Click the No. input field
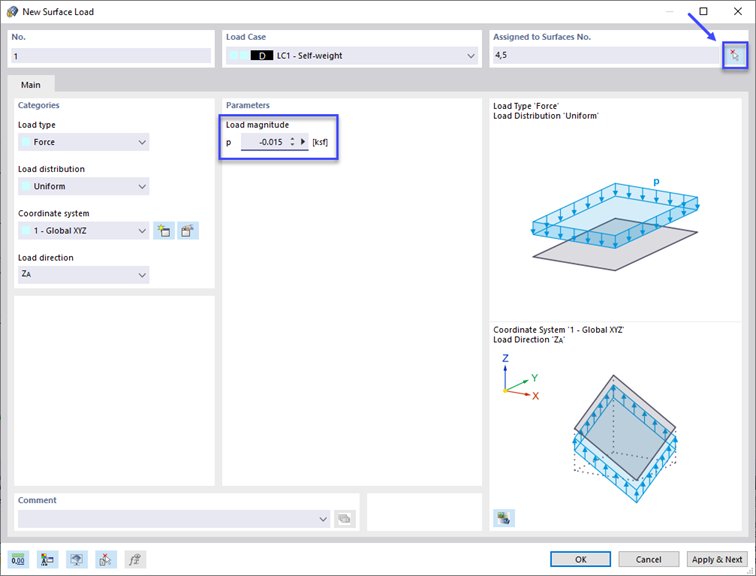Screen dimensions: 756x576 (111, 56)
